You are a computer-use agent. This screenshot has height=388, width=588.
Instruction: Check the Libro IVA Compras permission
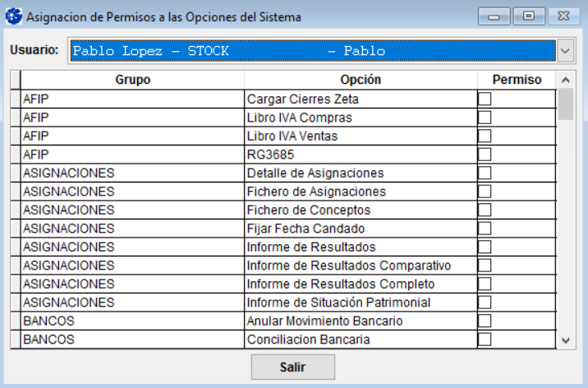tap(485, 118)
